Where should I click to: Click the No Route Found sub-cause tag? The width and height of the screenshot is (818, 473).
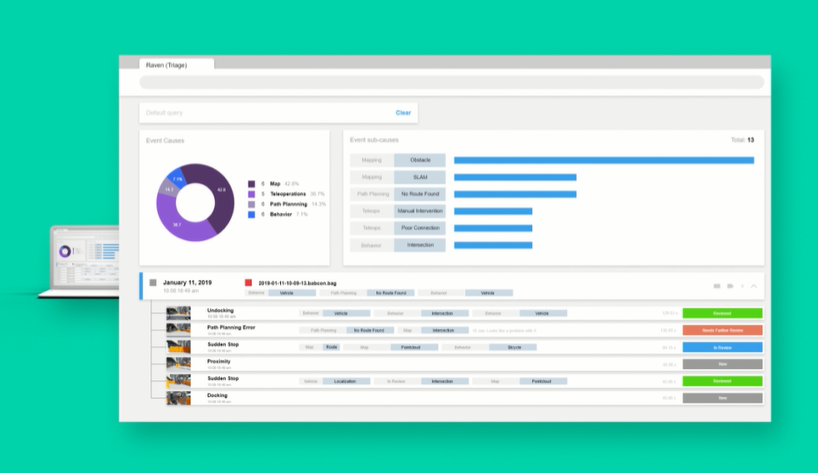pyautogui.click(x=419, y=194)
